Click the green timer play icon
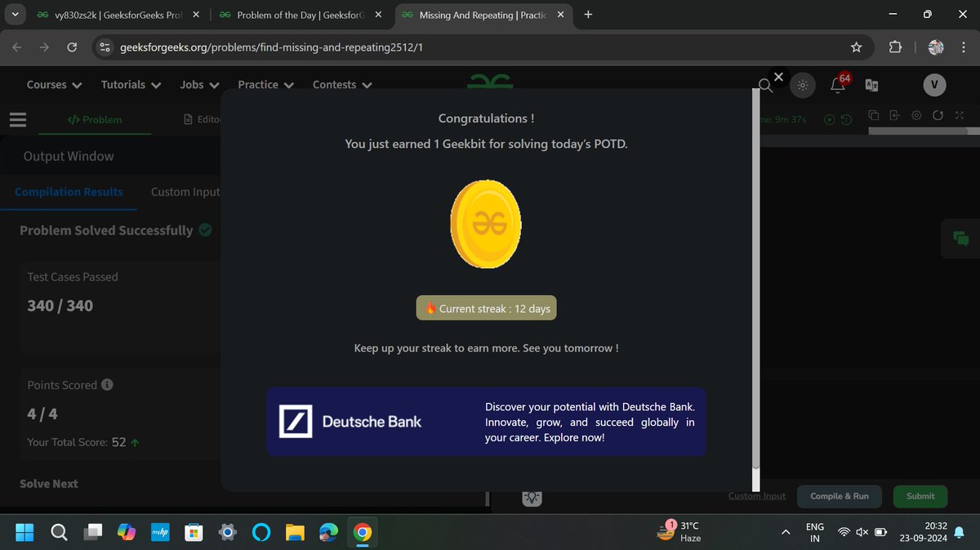Image resolution: width=980 pixels, height=550 pixels. pos(830,119)
